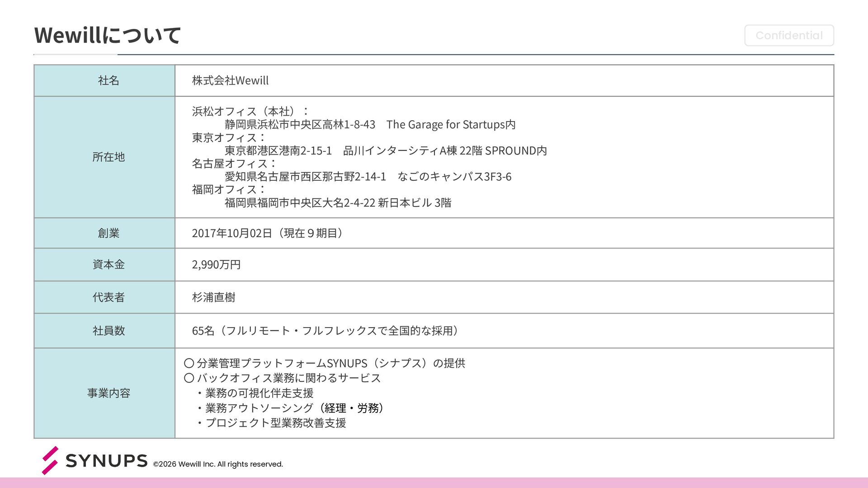Click the copyright notice "©2026 Wewill Inc."

218,464
